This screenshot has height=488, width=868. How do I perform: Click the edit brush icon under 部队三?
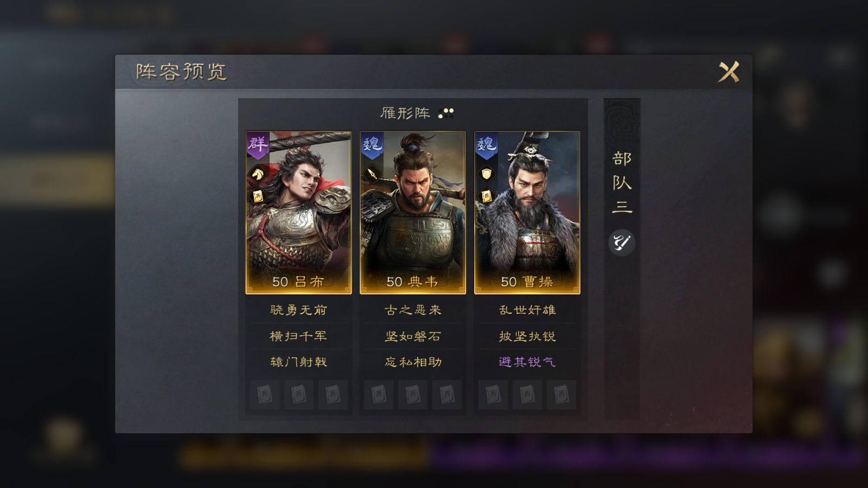[622, 242]
